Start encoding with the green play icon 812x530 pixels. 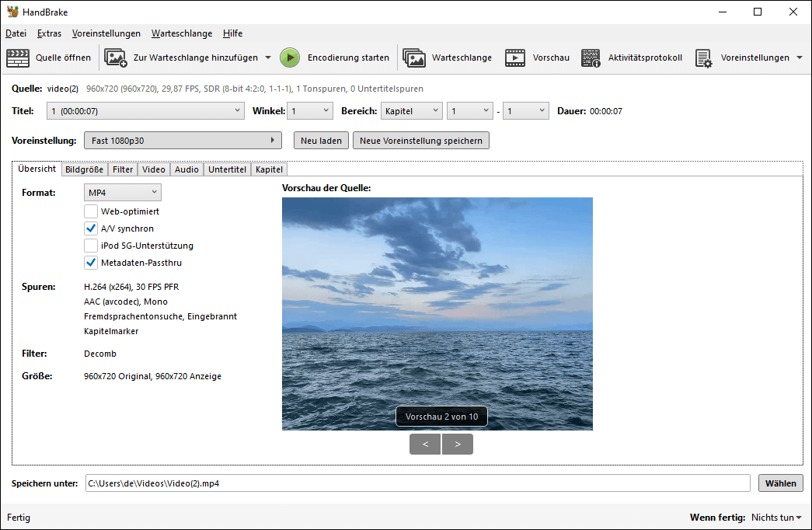(290, 58)
